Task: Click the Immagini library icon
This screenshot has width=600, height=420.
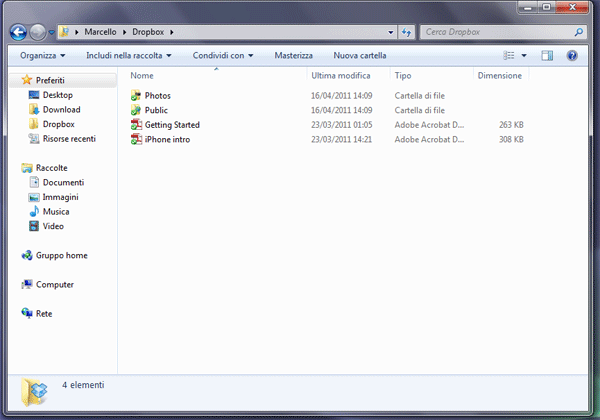Action: [x=34, y=197]
